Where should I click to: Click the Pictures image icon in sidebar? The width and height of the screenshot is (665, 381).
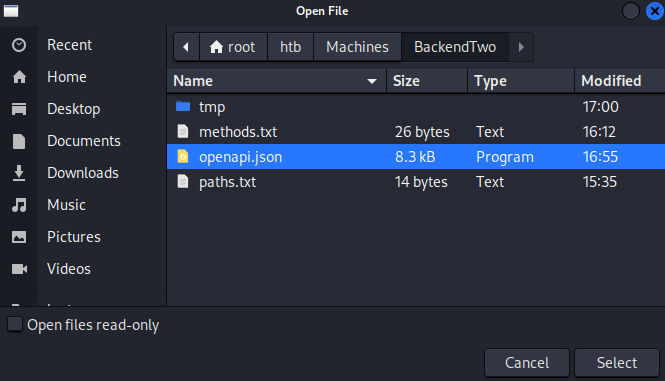pos(19,237)
